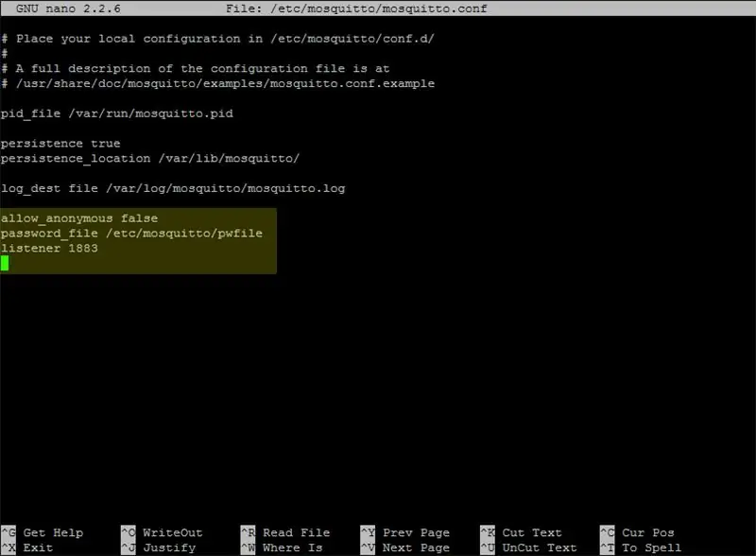Screen dimensions: 756x556
Task: Choose the Prev Page shortcut
Action: coord(405,532)
